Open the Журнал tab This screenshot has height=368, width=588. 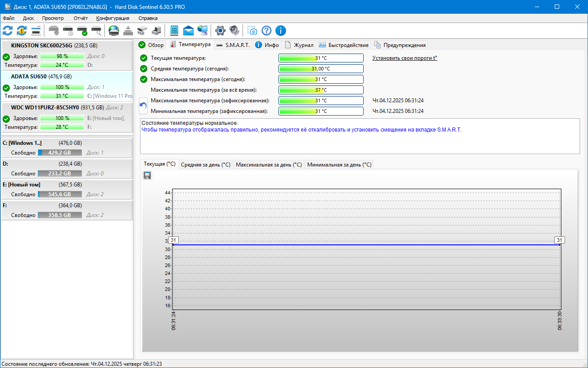(x=299, y=45)
